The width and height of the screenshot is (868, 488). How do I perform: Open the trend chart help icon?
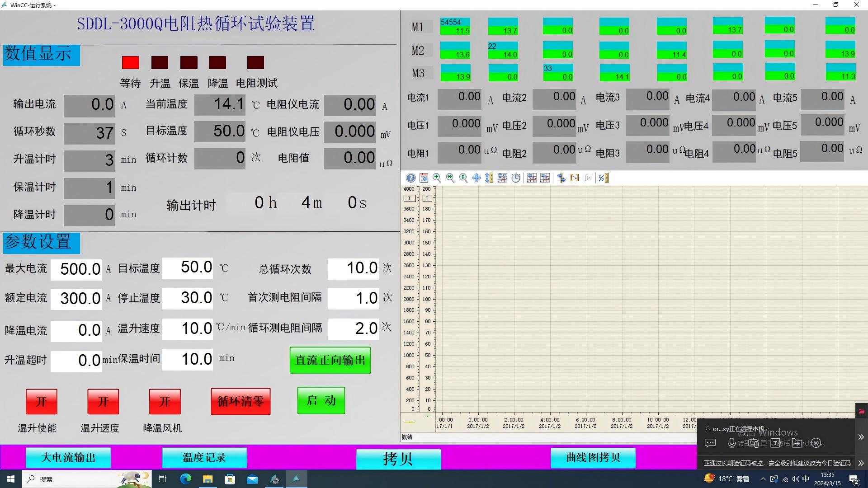point(410,178)
